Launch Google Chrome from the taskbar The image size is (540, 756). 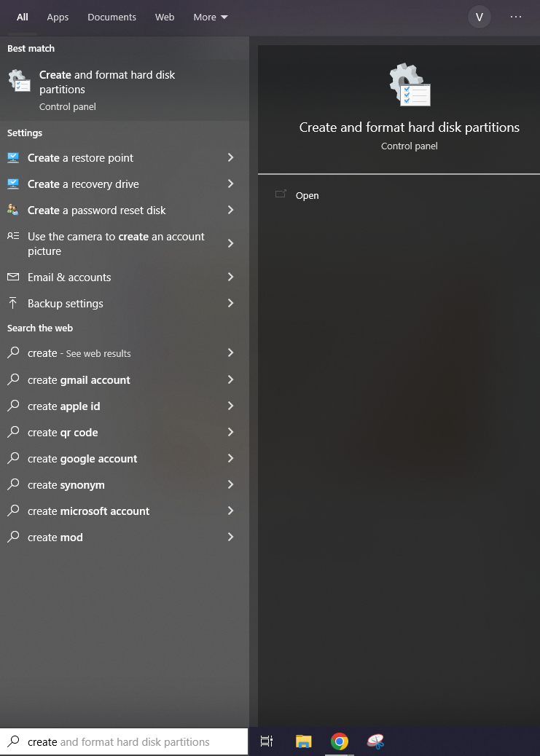pos(340,741)
